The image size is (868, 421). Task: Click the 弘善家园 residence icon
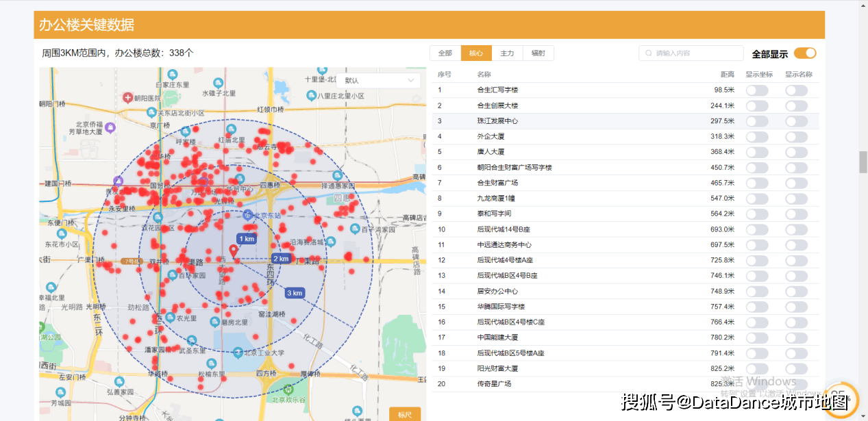click(119, 381)
